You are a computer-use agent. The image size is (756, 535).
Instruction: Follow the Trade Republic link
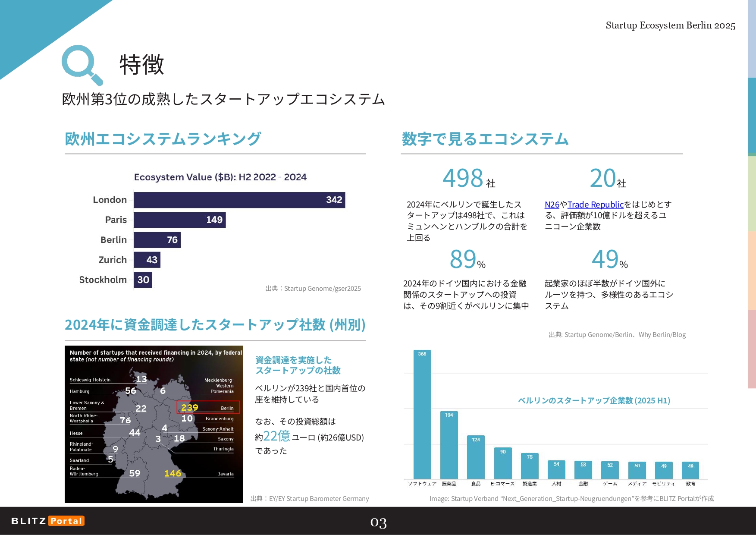pos(595,205)
